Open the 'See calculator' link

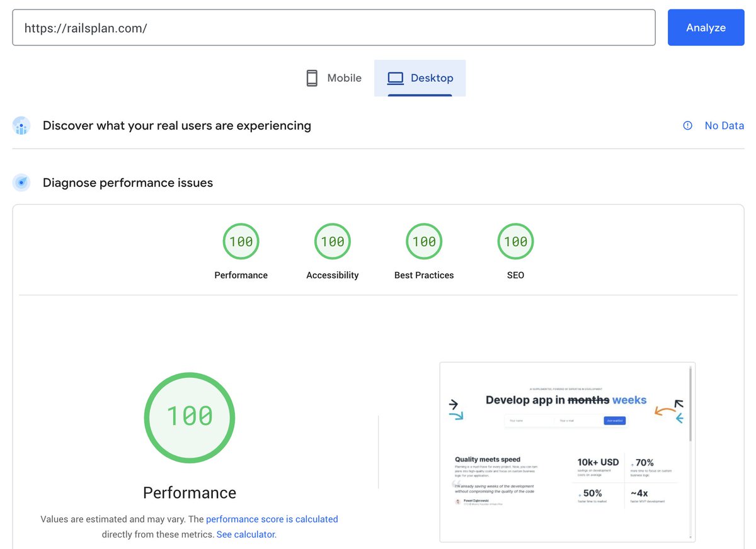coord(246,535)
